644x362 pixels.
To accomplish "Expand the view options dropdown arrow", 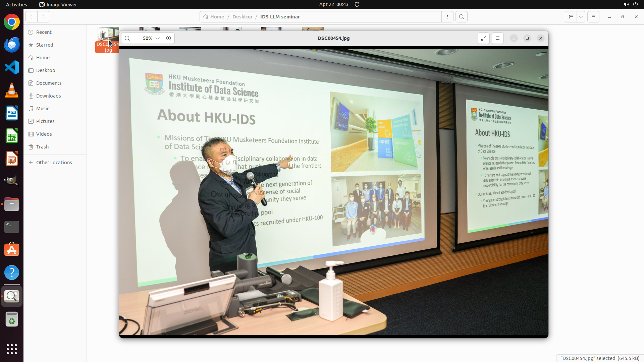I will 581,17.
